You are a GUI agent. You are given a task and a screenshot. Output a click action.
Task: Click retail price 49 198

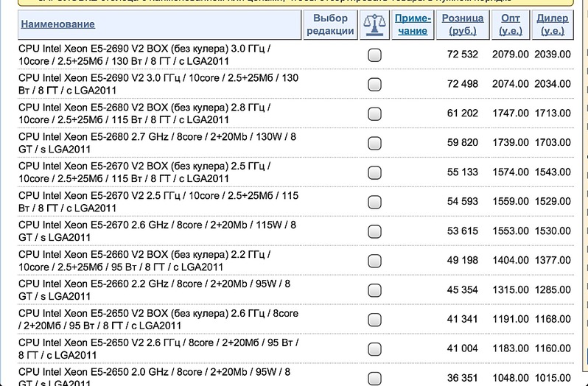coord(463,260)
